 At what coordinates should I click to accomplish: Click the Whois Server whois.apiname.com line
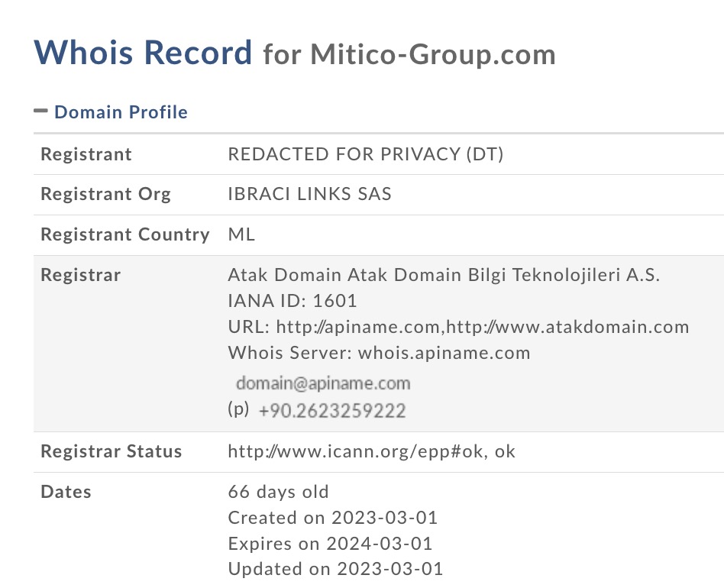click(x=379, y=353)
